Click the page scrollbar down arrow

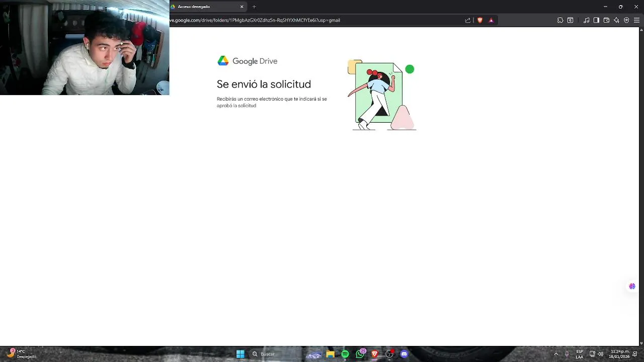click(640, 343)
